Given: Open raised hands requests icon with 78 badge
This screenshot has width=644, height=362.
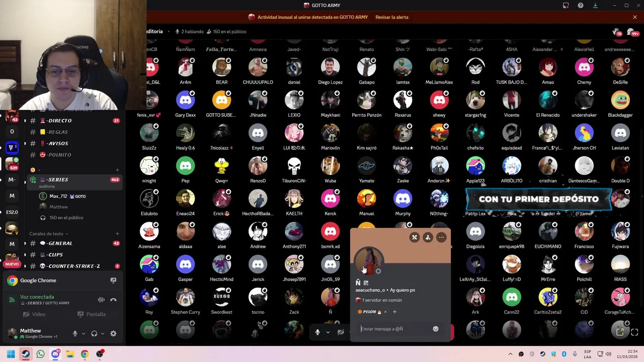Looking at the screenshot, I should tap(617, 32).
